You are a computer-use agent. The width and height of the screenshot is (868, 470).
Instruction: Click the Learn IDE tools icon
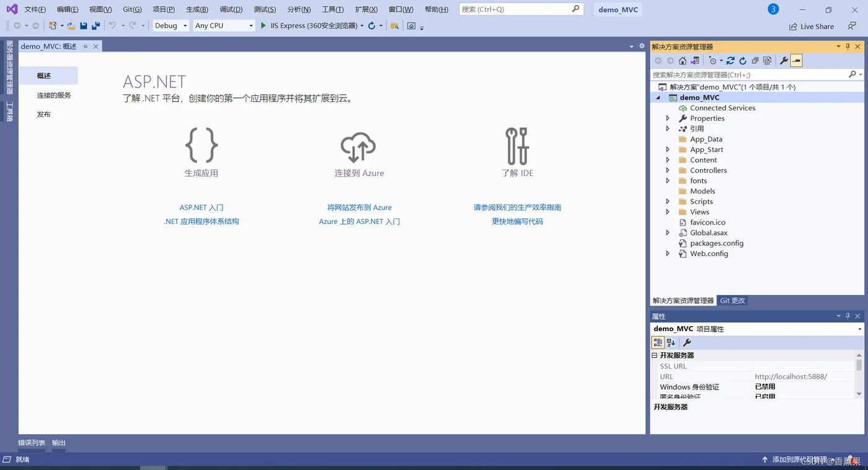click(x=517, y=146)
